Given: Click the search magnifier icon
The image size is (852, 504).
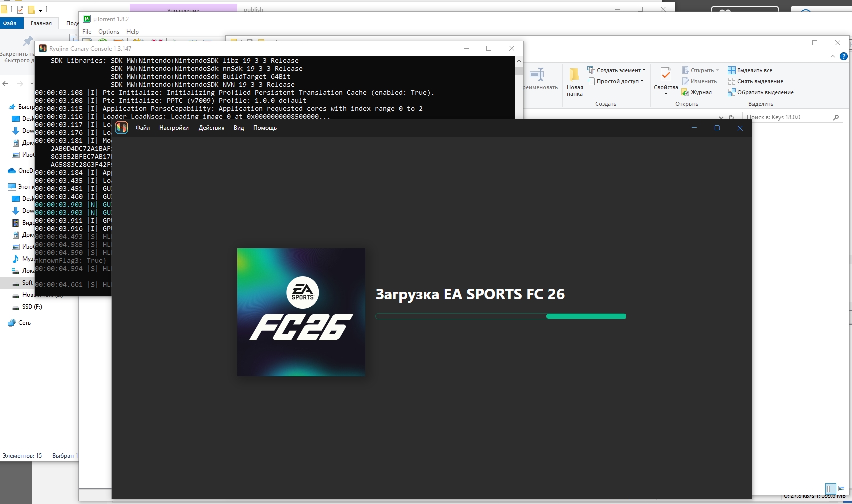Looking at the screenshot, I should [836, 117].
